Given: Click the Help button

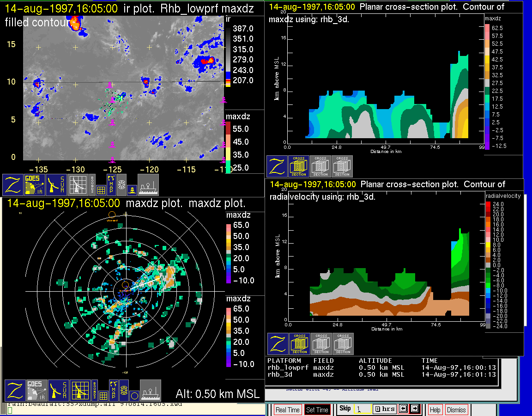Looking at the screenshot, I should (x=435, y=410).
